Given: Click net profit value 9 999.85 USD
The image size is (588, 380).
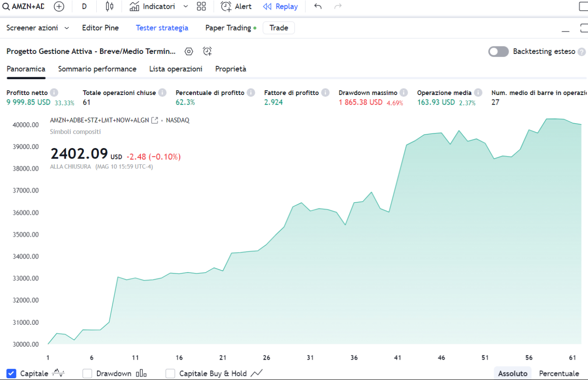Looking at the screenshot, I should point(28,102).
